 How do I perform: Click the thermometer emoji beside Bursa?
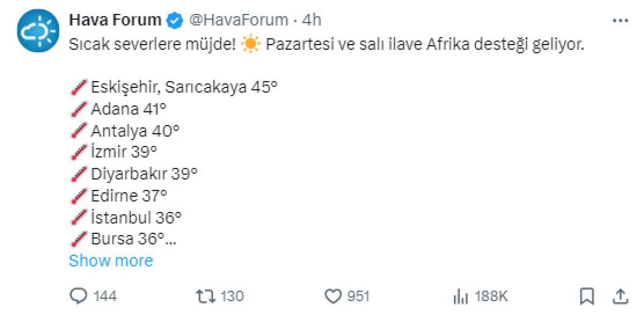point(78,238)
